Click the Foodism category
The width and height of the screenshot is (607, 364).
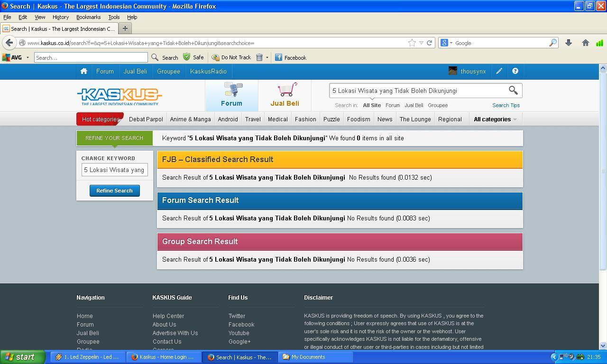pyautogui.click(x=359, y=119)
